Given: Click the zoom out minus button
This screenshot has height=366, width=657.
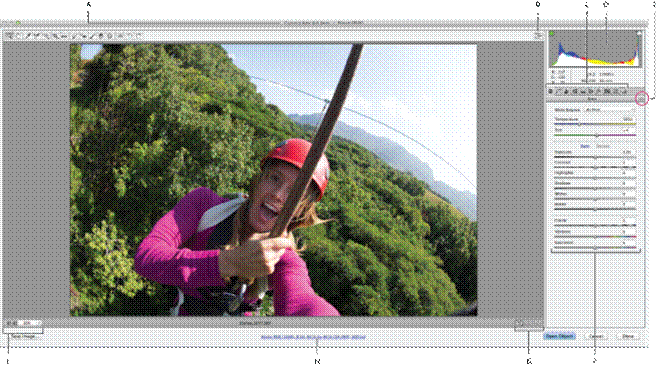Looking at the screenshot, I should (x=10, y=323).
